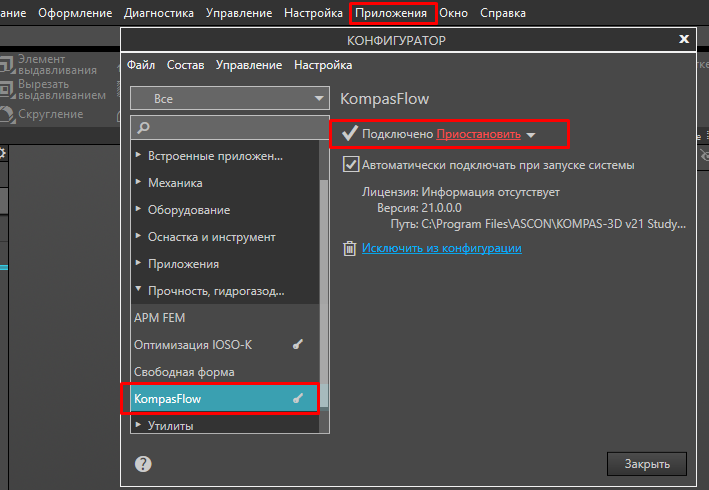The width and height of the screenshot is (709, 490).
Task: Click Лицензия: Информация отсутствует text
Action: pos(461,192)
